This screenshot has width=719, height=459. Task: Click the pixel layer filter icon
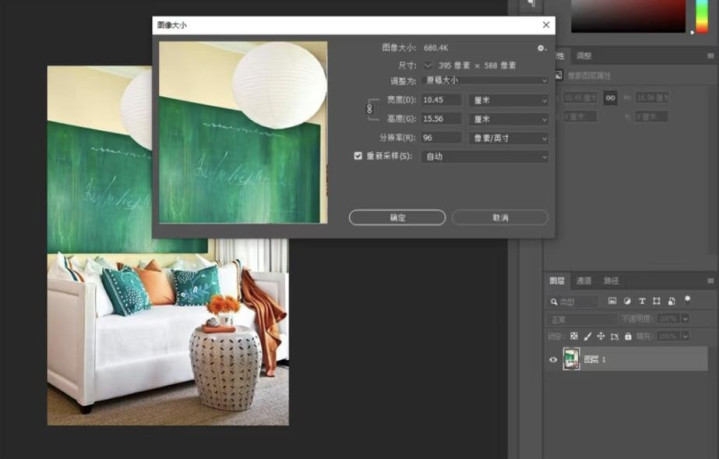click(x=613, y=301)
